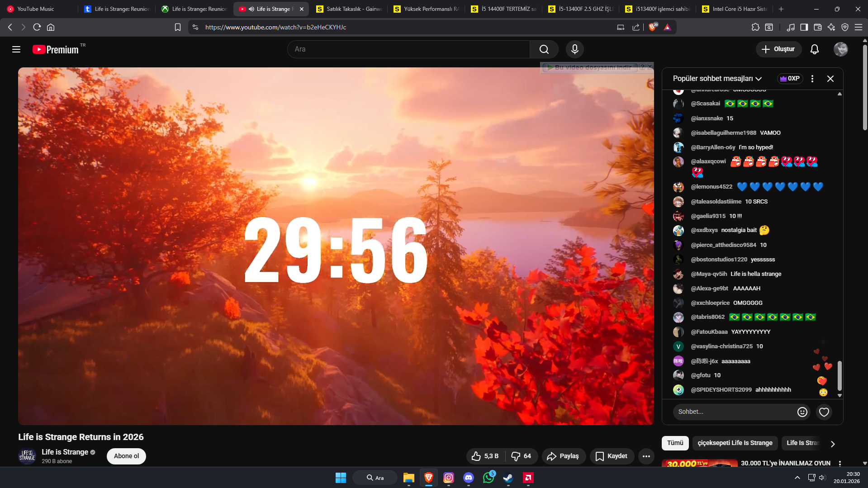
Task: Switch to Intel Core i5 Hazır Sistem tab
Action: tap(735, 9)
